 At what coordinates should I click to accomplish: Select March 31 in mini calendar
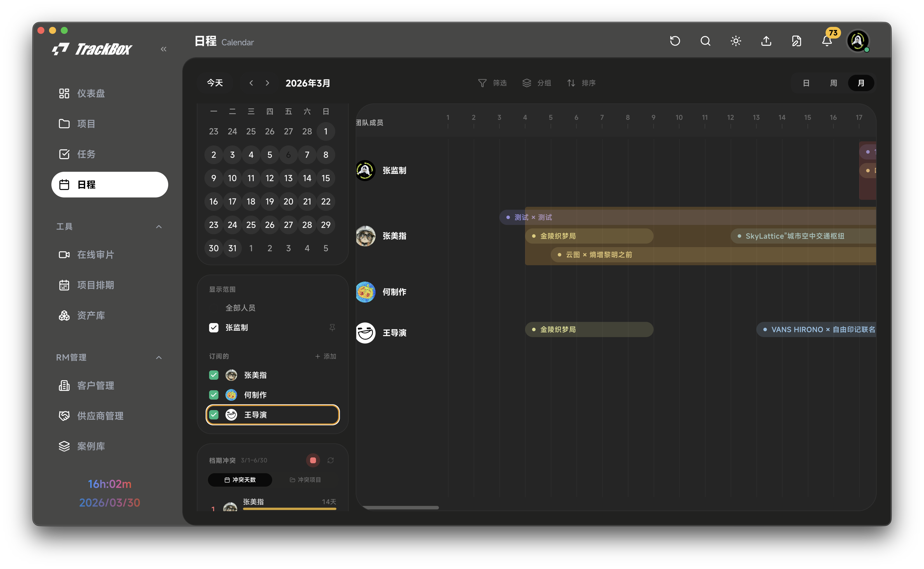(232, 248)
